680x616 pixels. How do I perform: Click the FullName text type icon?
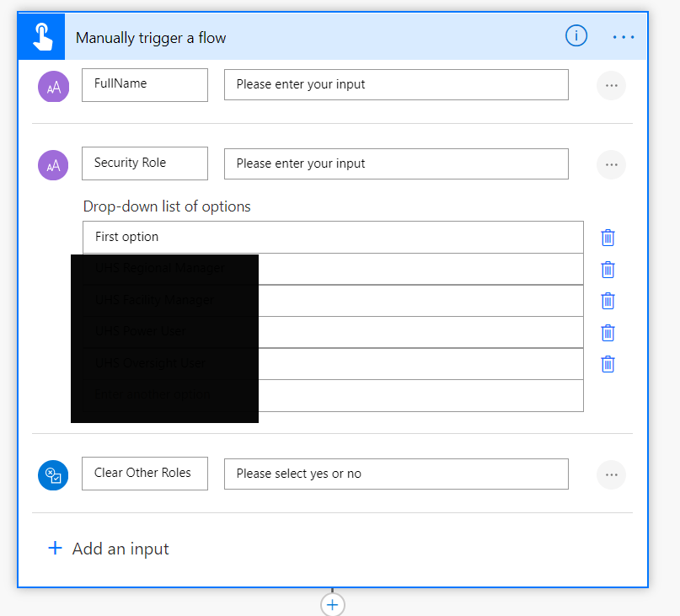[53, 86]
